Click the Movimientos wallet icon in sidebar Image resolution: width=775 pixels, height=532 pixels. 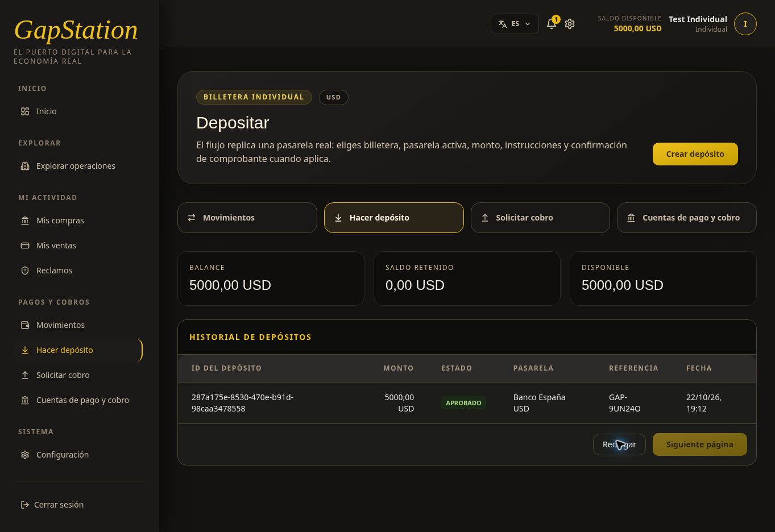25,325
